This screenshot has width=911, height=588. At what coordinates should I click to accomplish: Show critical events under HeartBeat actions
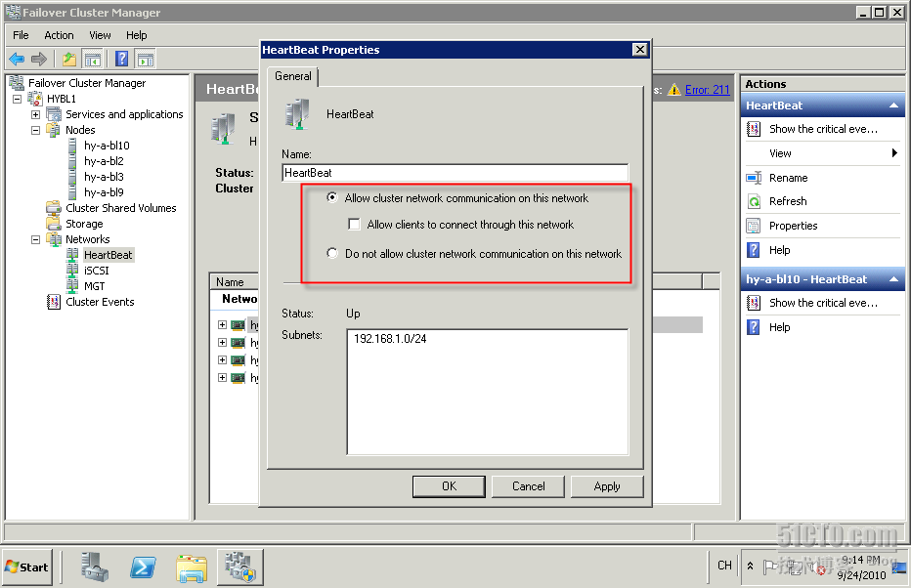[x=823, y=129]
